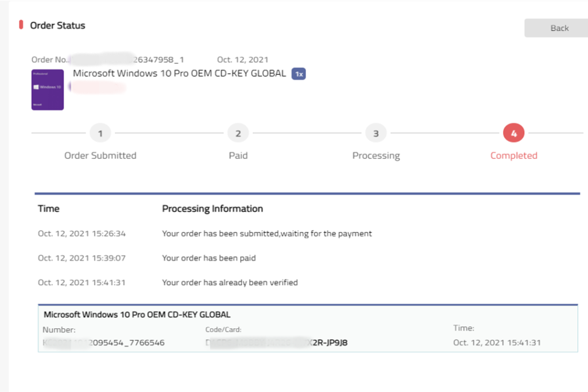This screenshot has width=588, height=392.
Task: Click timestamp Oct. 12, 2021 15:26:34
Action: point(82,234)
